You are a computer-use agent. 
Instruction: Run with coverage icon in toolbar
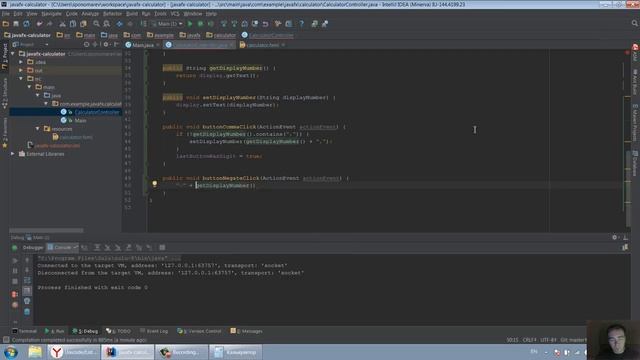(x=211, y=24)
